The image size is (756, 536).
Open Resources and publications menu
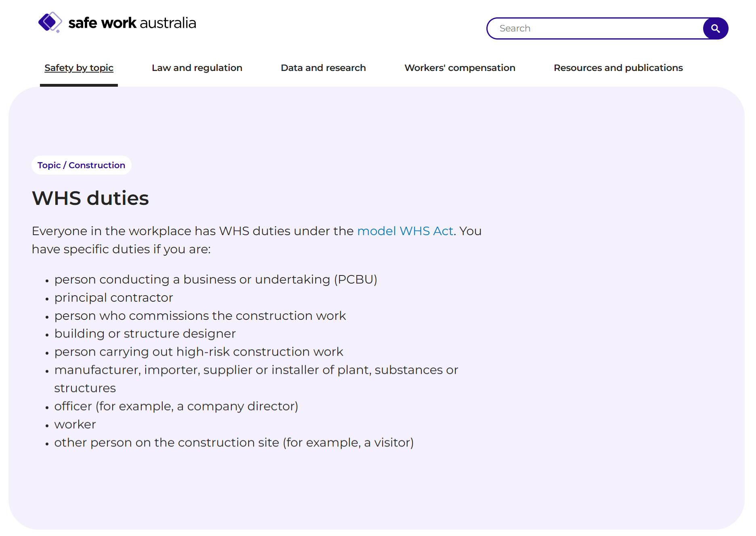click(618, 68)
